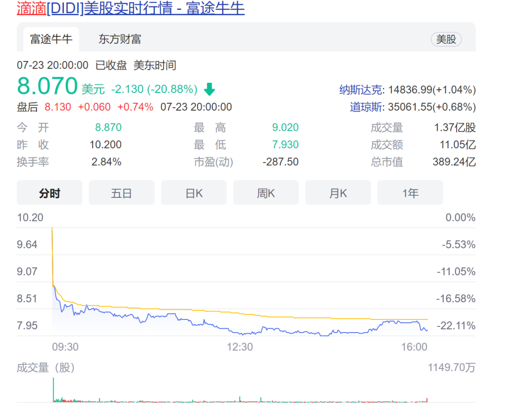The width and height of the screenshot is (532, 403).
Task: Click the 9.07 price axis label
Action: (27, 272)
